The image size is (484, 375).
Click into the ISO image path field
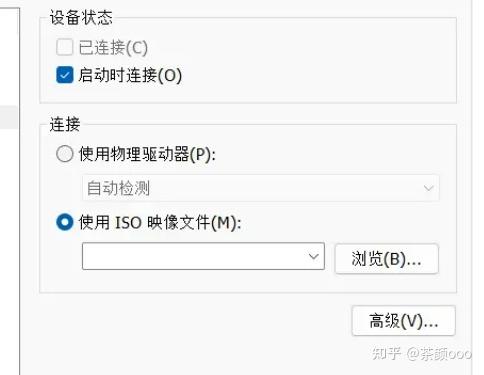[203, 256]
